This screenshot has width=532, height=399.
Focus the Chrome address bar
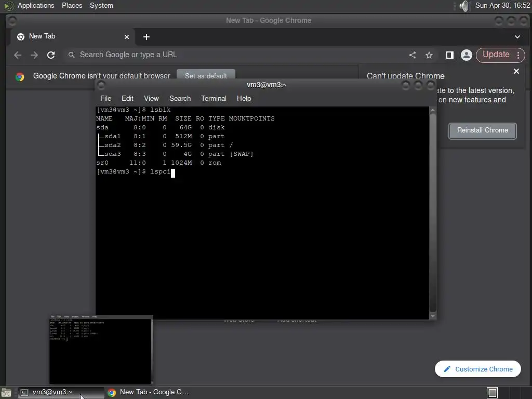click(x=234, y=55)
